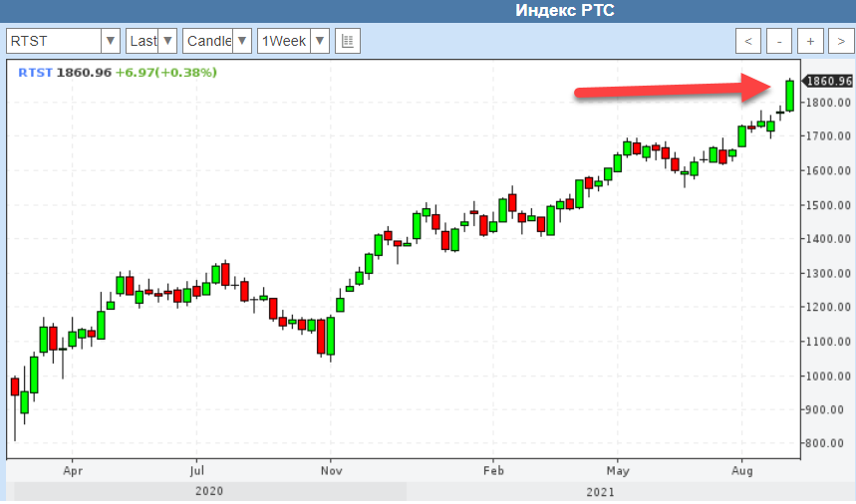The width and height of the screenshot is (856, 504).
Task: Select the 2021 year band on timeline
Action: (600, 492)
